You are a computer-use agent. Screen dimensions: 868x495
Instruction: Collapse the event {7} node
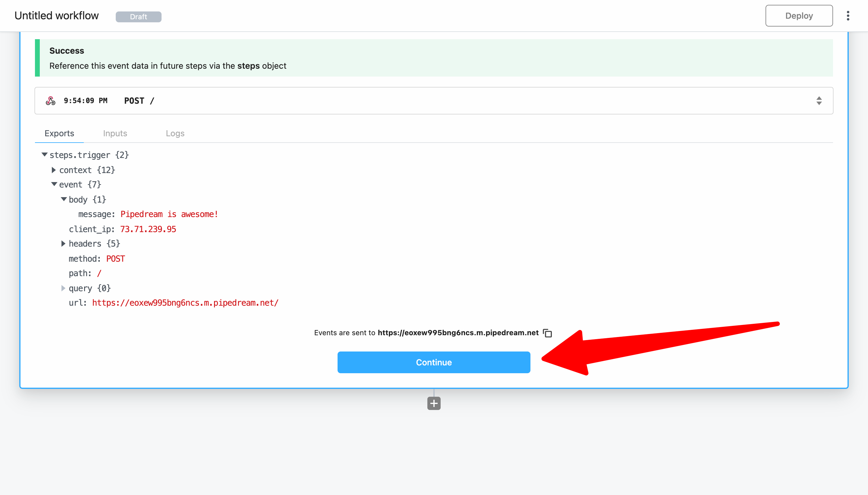54,184
